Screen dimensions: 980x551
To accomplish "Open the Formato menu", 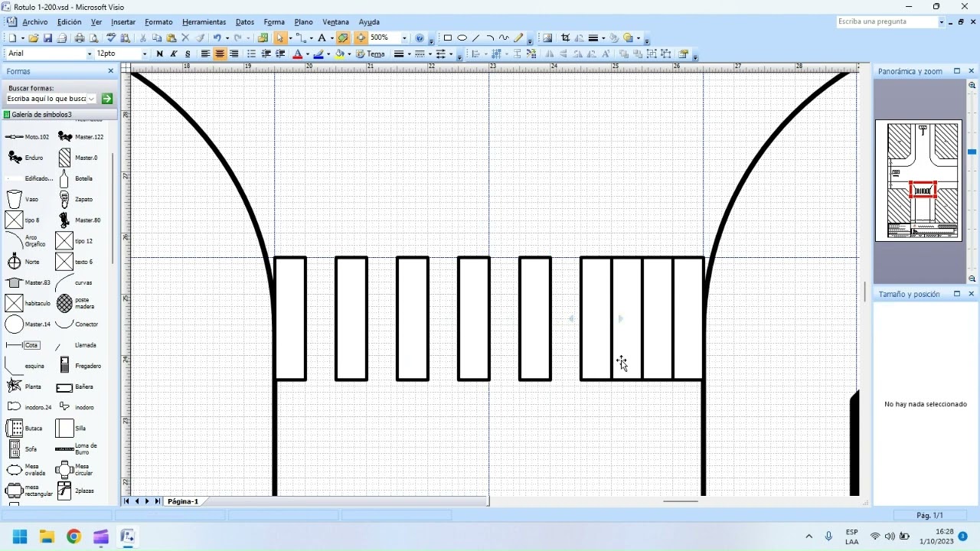I will pos(158,22).
